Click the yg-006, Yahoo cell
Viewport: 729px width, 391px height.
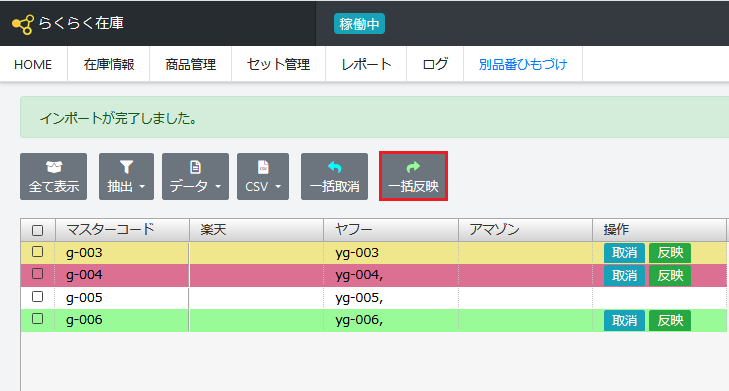(x=391, y=320)
